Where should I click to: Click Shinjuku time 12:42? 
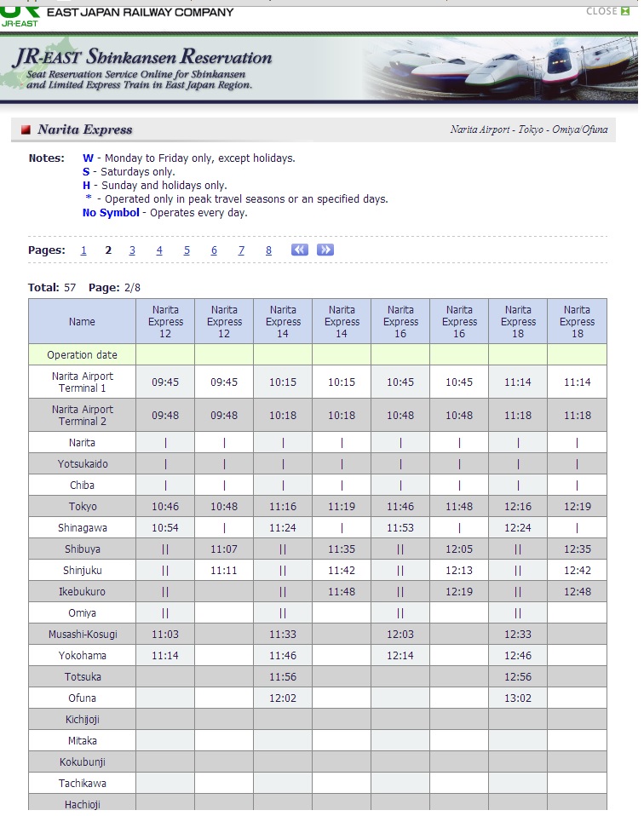(578, 571)
